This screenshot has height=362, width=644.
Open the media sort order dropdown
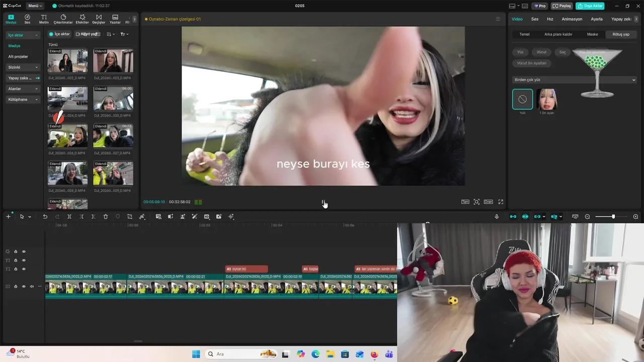111,34
